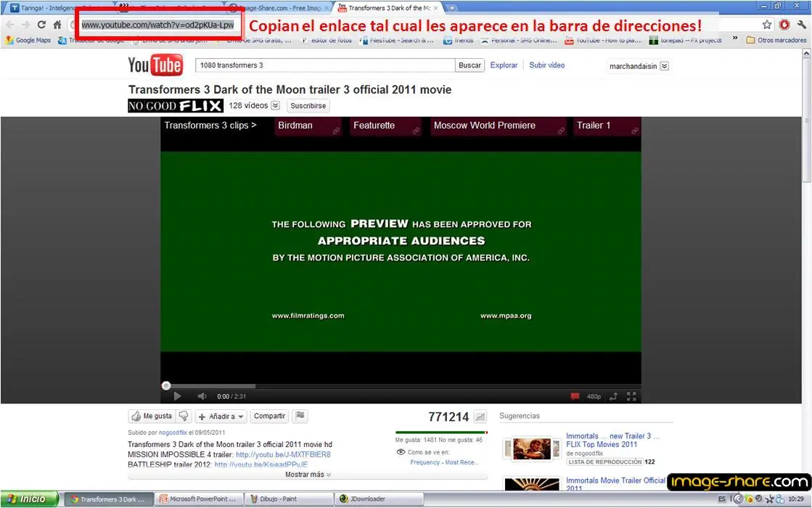812x508 pixels.
Task: Expand the 128 vídeos dropdown arrow
Action: coord(276,106)
